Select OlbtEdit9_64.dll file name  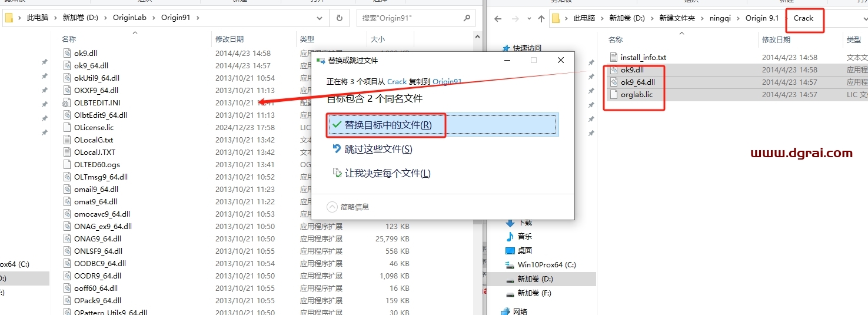(x=100, y=115)
